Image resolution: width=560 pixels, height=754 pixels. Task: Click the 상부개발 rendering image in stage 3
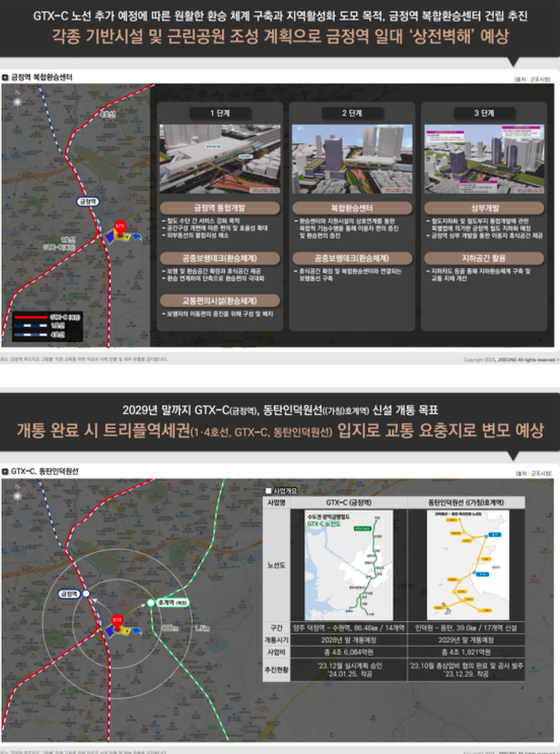coord(484,159)
